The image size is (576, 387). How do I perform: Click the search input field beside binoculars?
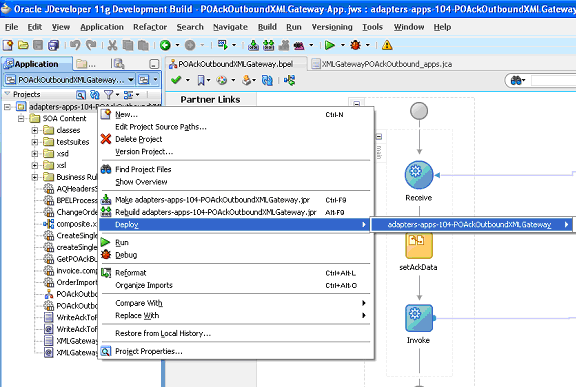coord(553,80)
